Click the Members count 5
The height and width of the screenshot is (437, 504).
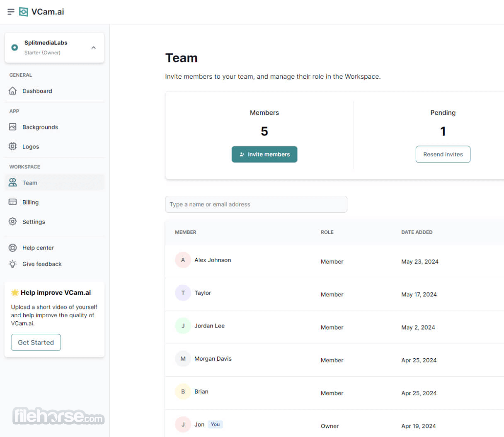tap(264, 131)
